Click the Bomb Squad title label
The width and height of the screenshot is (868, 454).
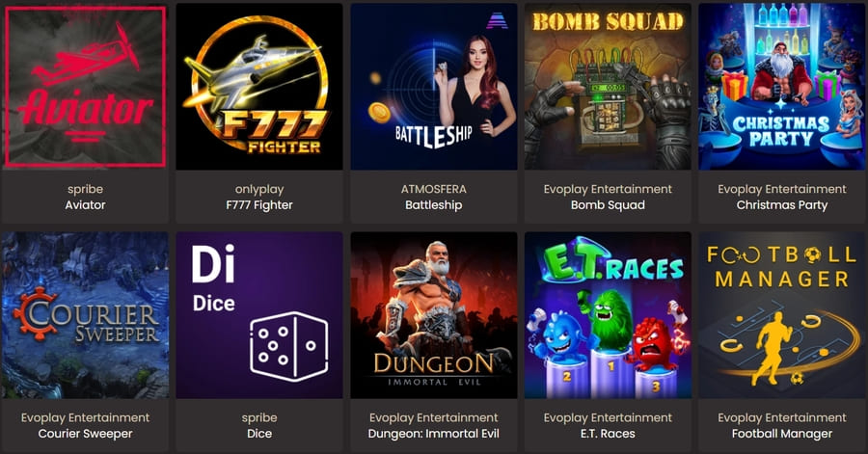[x=608, y=205]
